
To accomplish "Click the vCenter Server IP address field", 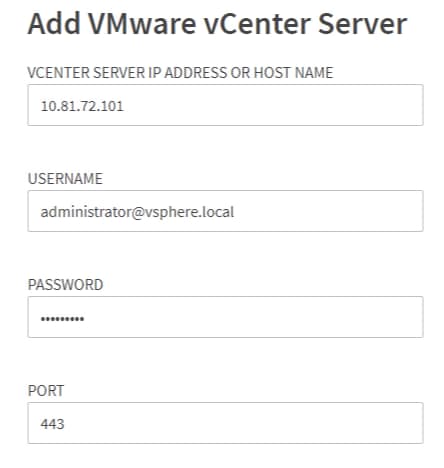I will pyautogui.click(x=225, y=105).
